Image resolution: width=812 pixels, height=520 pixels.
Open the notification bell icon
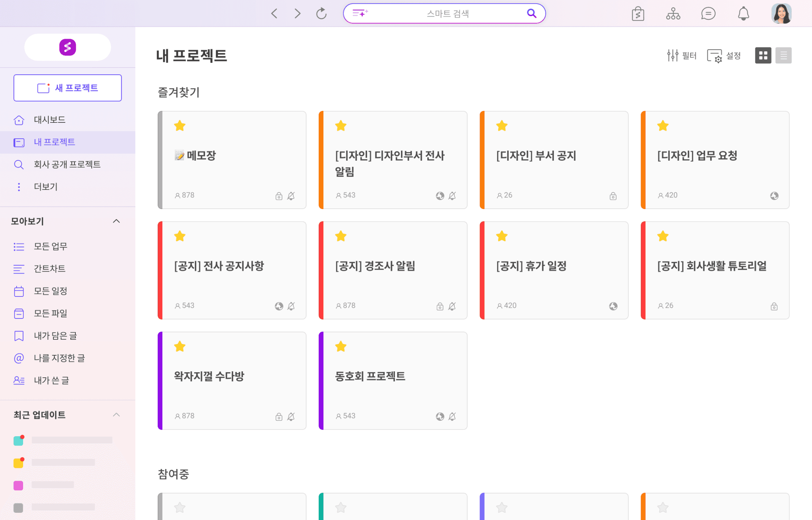coord(743,14)
